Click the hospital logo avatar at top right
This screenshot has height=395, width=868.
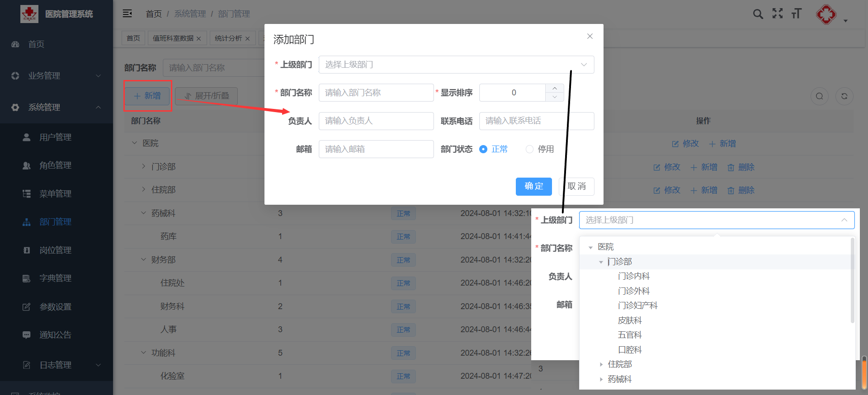coord(826,15)
